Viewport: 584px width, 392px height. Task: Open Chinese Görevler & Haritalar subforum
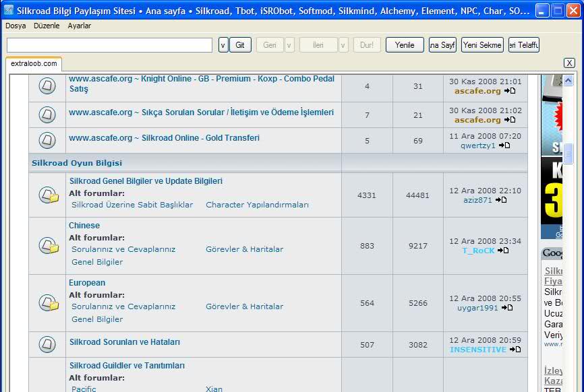click(244, 250)
